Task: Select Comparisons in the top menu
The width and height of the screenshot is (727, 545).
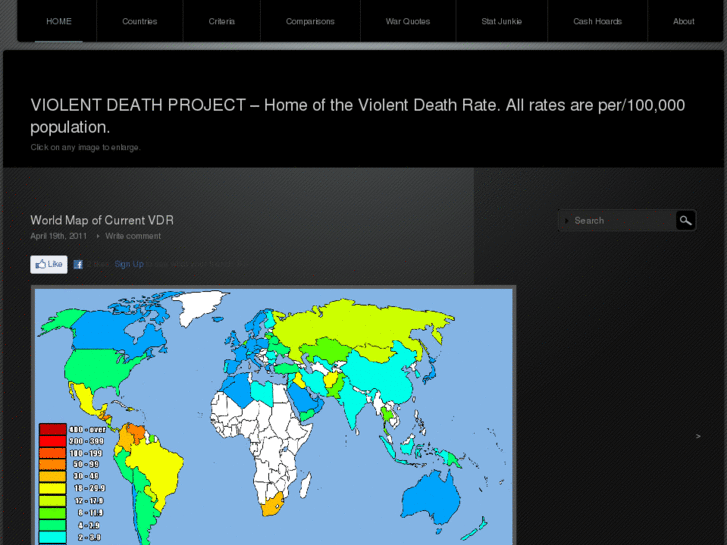Action: 310,21
